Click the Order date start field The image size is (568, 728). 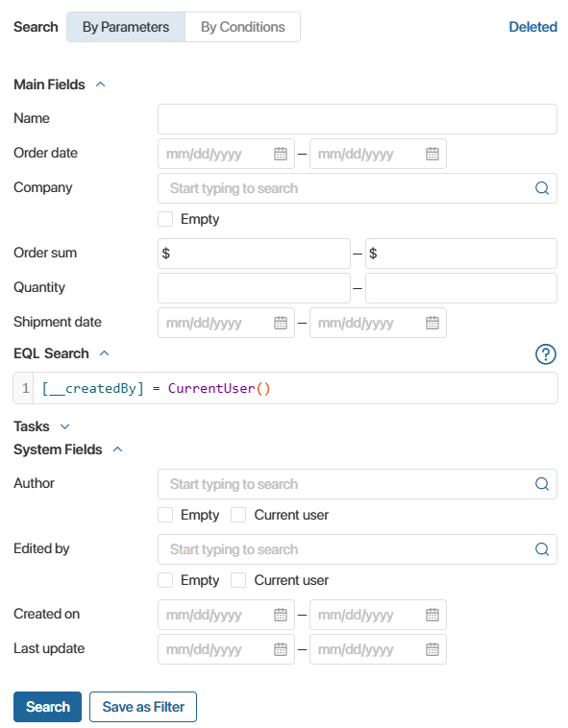226,154
